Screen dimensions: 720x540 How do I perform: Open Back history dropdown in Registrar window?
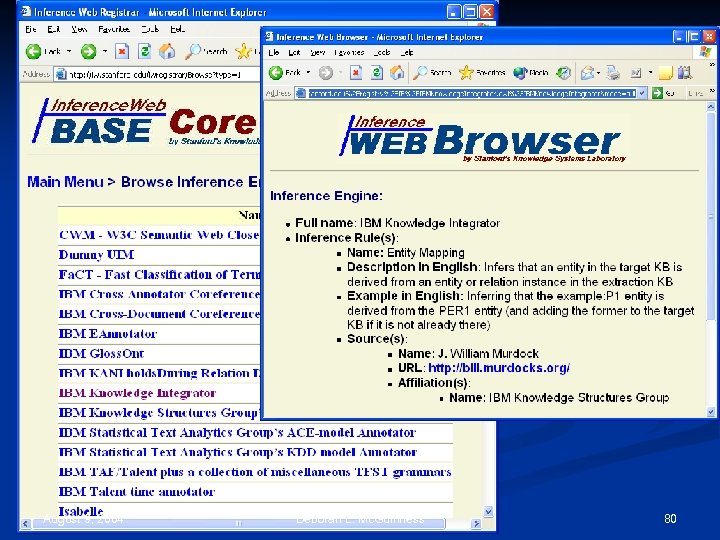pyautogui.click(x=69, y=51)
